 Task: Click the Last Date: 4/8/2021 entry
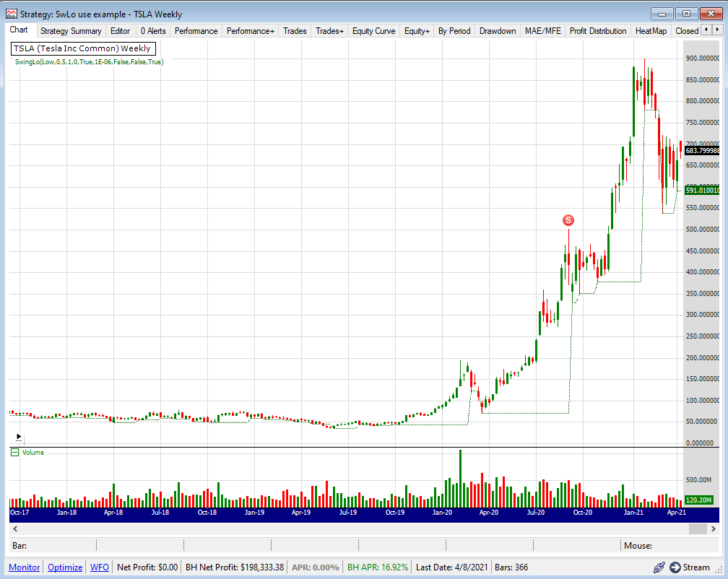pos(452,567)
